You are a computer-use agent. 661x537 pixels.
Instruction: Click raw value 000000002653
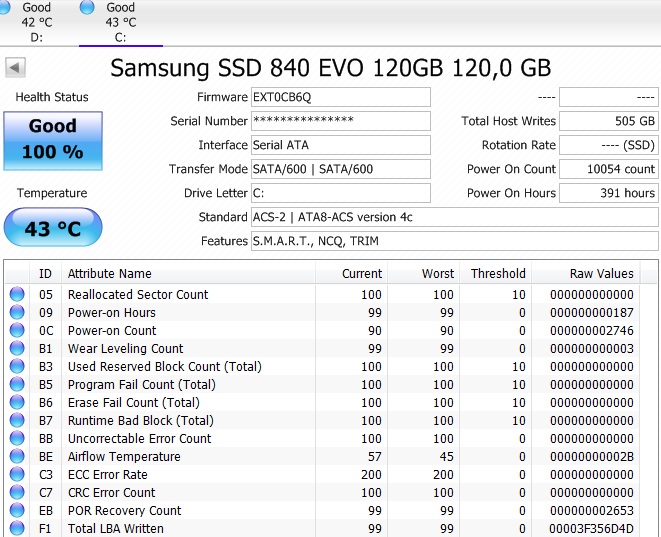[x=591, y=511]
